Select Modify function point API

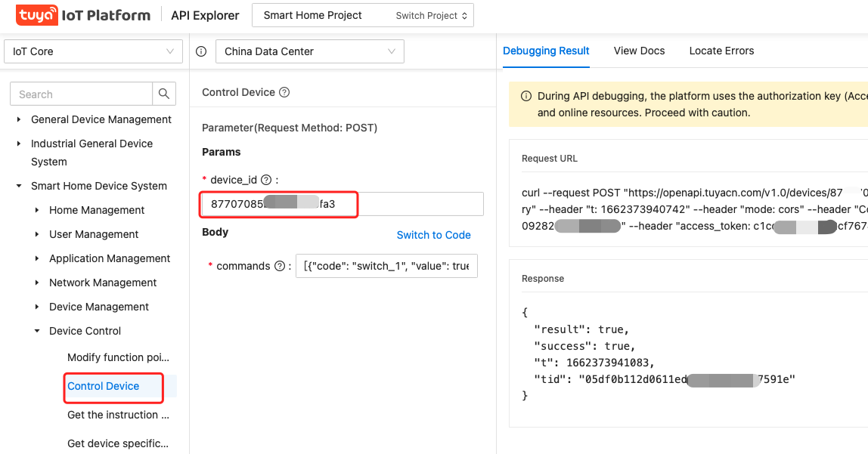click(x=119, y=357)
